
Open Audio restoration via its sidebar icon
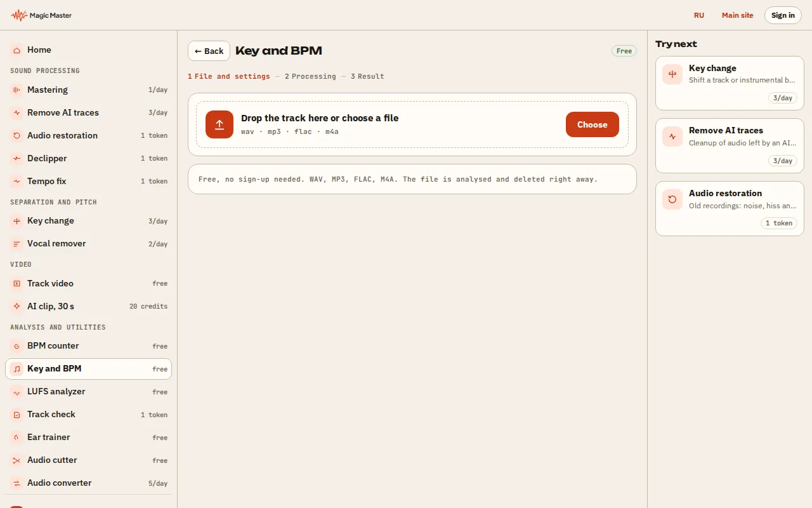[x=16, y=136]
